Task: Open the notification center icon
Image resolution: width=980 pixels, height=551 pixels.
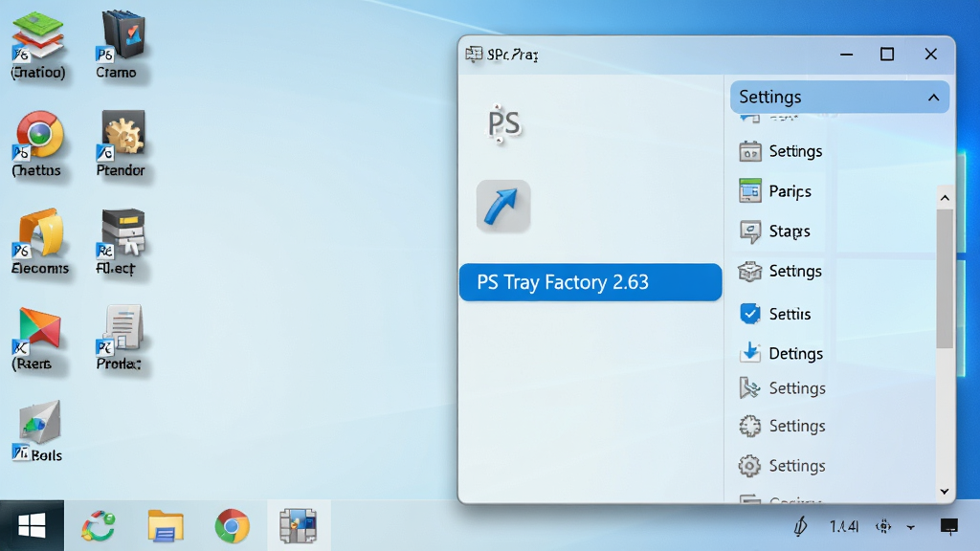Action: click(x=948, y=527)
